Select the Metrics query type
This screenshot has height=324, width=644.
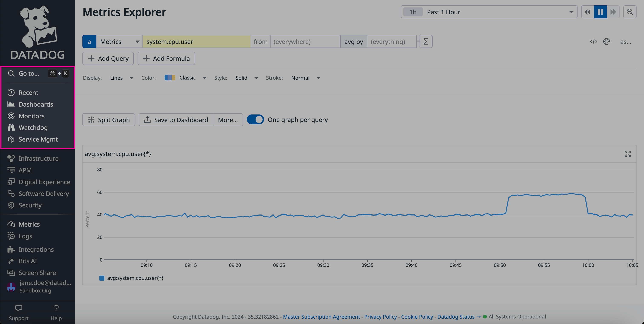(x=119, y=42)
